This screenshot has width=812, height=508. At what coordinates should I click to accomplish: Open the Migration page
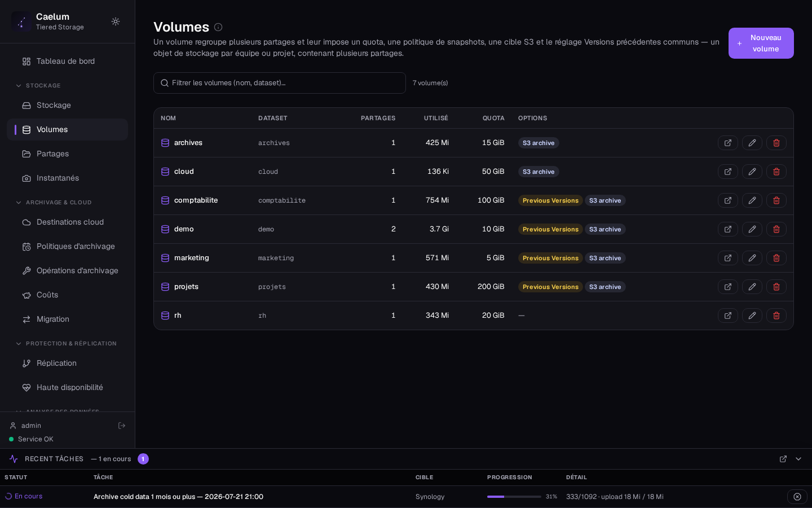[x=67, y=319]
